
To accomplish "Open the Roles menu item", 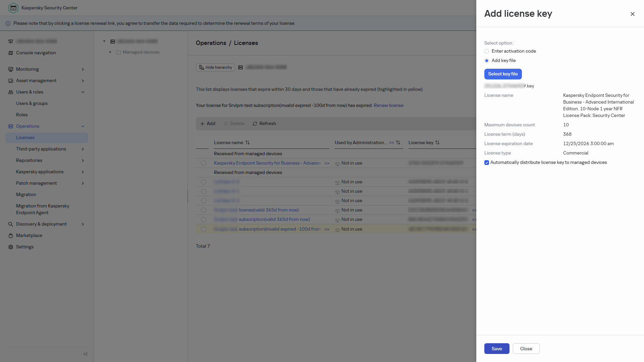I will coord(22,115).
